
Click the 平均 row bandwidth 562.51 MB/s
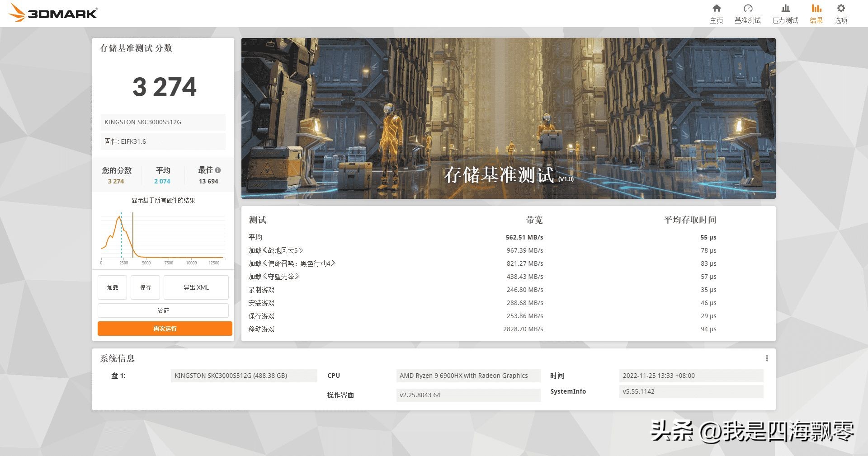(524, 237)
